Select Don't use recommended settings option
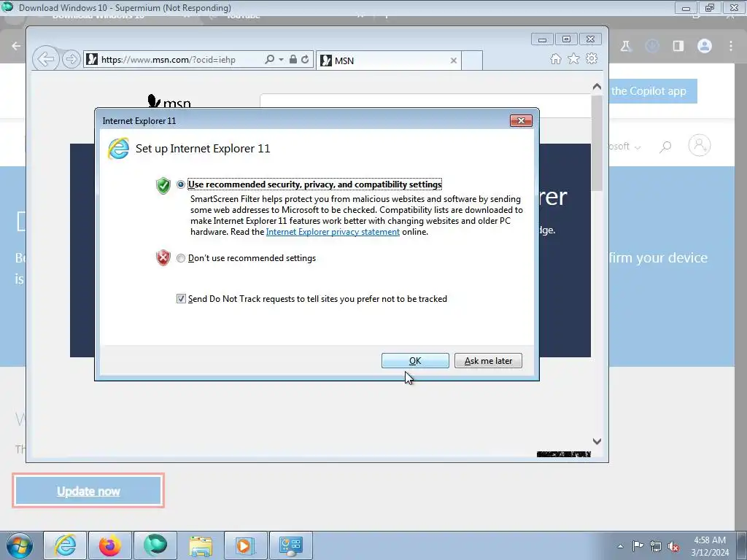This screenshot has height=560, width=747. click(181, 258)
